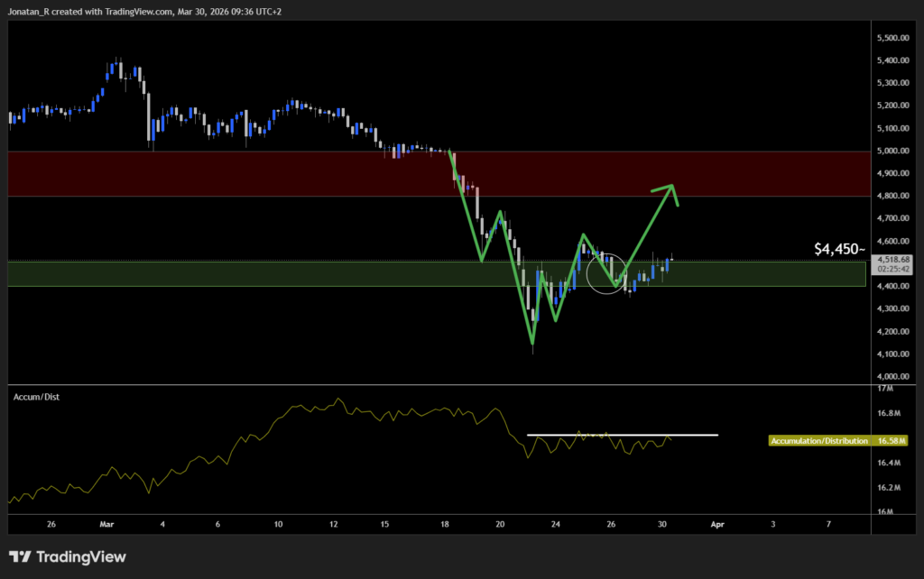Viewport: 924px width, 579px height.
Task: Click the "Mar" label on the time axis
Action: pos(106,523)
